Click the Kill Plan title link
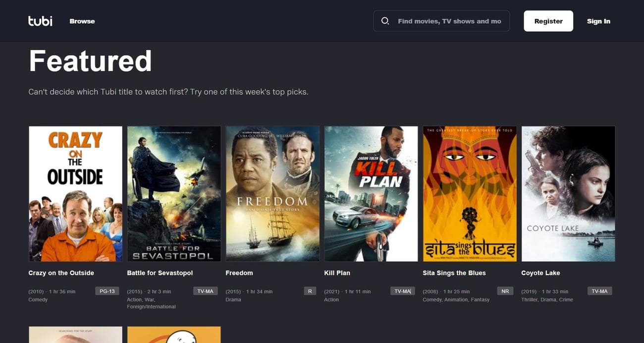The height and width of the screenshot is (343, 644). click(x=337, y=272)
